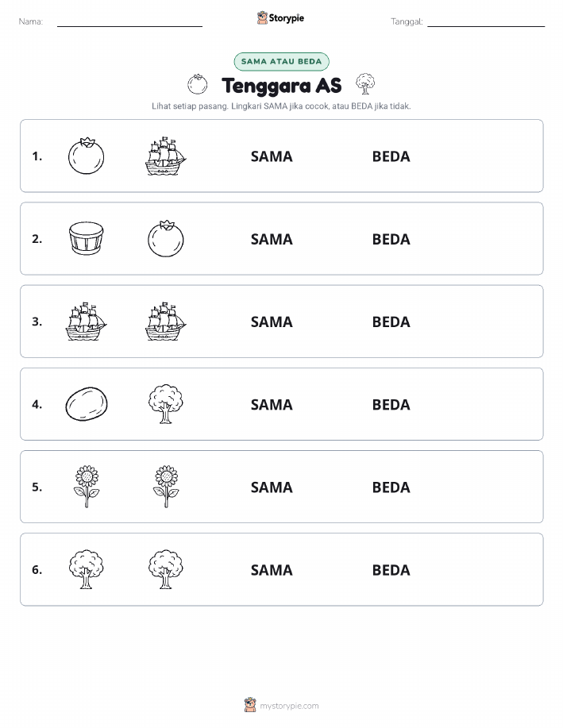Image resolution: width=563 pixels, height=728 pixels.
Task: Open the mystorypie.com footer link
Action: coord(289,706)
